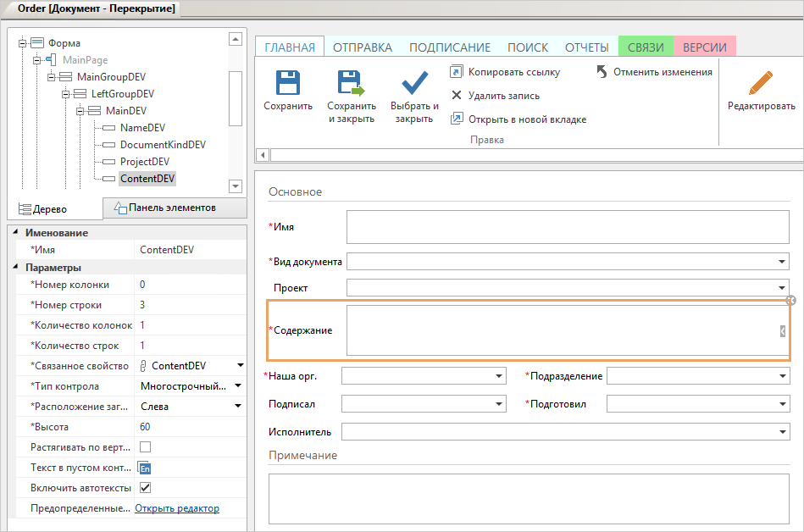Disable the autotexts checkbox
The height and width of the screenshot is (532, 804).
(145, 487)
